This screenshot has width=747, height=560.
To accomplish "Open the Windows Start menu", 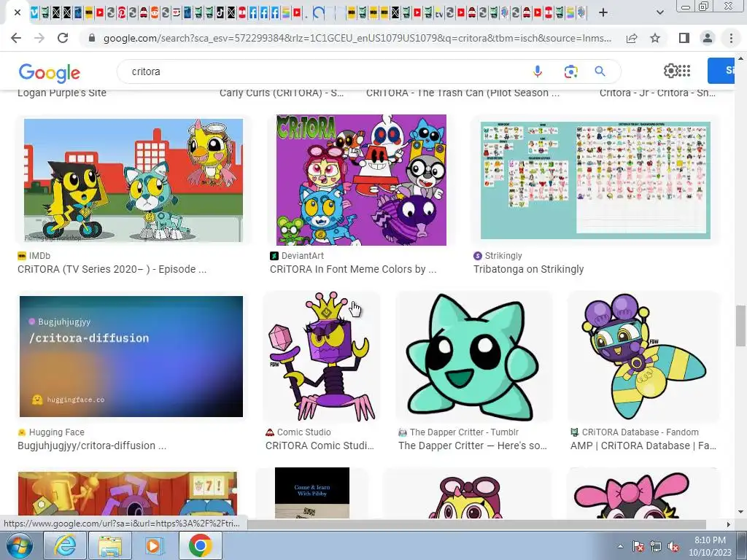I will [x=19, y=545].
